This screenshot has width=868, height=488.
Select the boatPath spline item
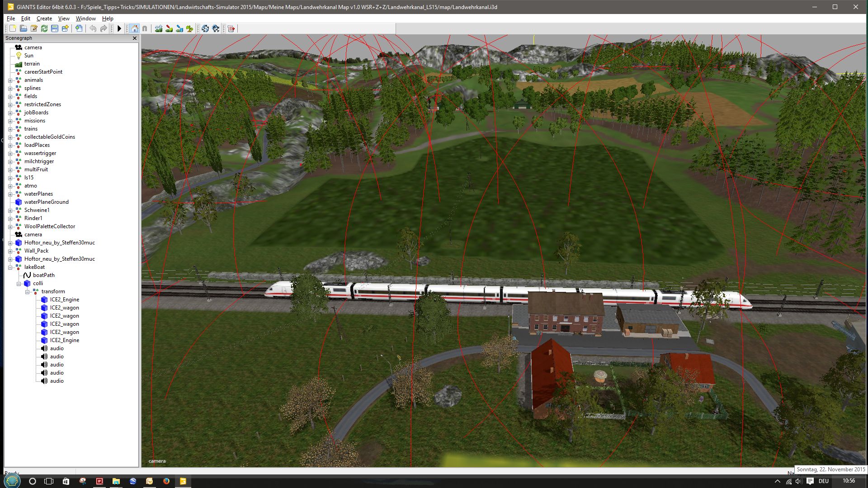point(43,275)
